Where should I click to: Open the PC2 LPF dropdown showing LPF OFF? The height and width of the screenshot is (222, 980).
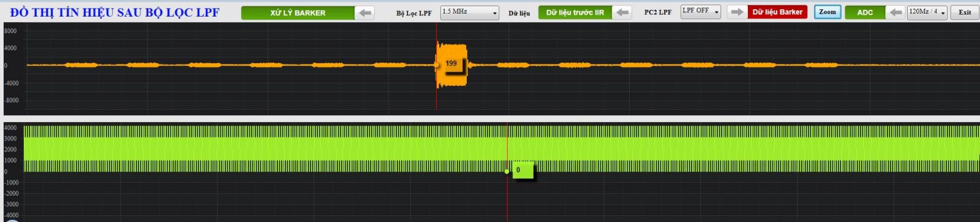tap(701, 12)
